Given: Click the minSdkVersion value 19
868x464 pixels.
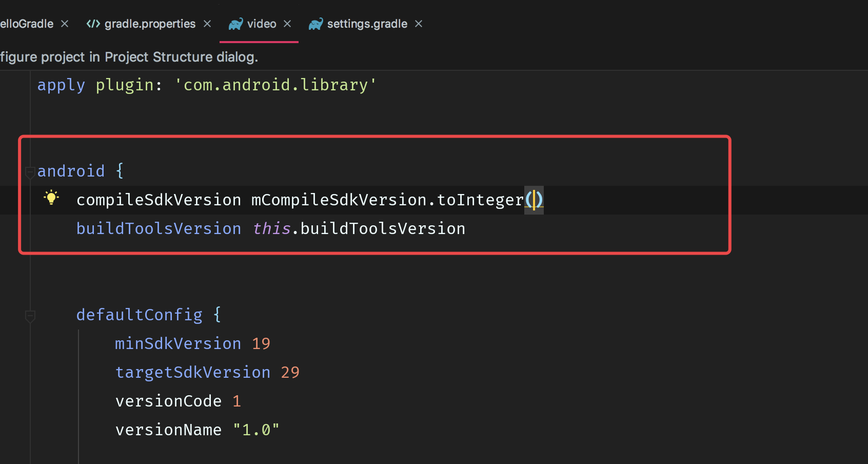Looking at the screenshot, I should pyautogui.click(x=261, y=343).
